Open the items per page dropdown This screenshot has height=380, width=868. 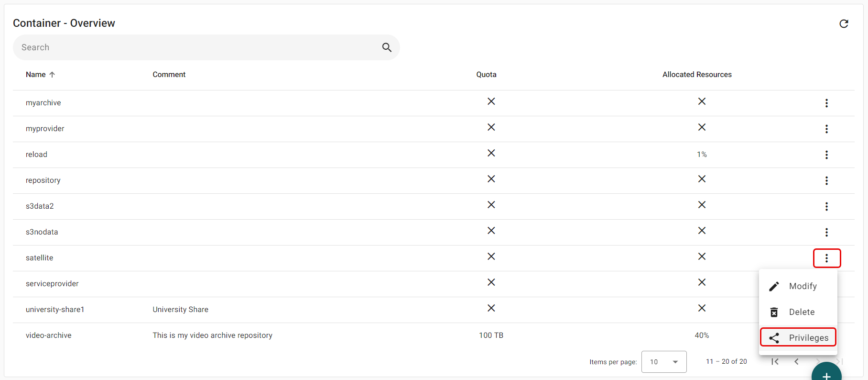pyautogui.click(x=664, y=362)
